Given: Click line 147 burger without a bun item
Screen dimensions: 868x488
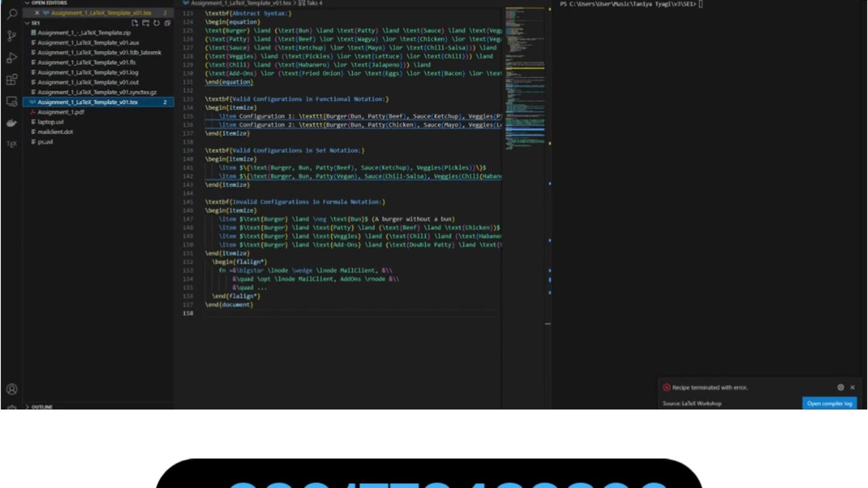Looking at the screenshot, I should click(x=336, y=219).
